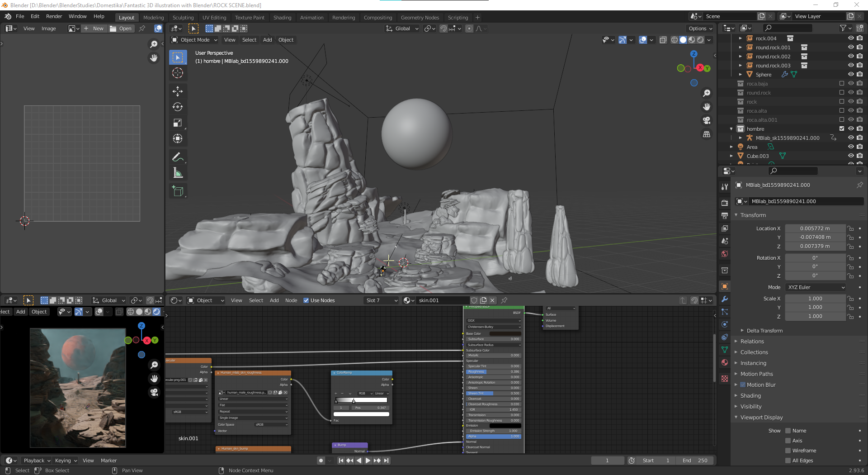Enable the round.rock collection checkbox
Viewport: 868px width, 475px height.
[842, 92]
